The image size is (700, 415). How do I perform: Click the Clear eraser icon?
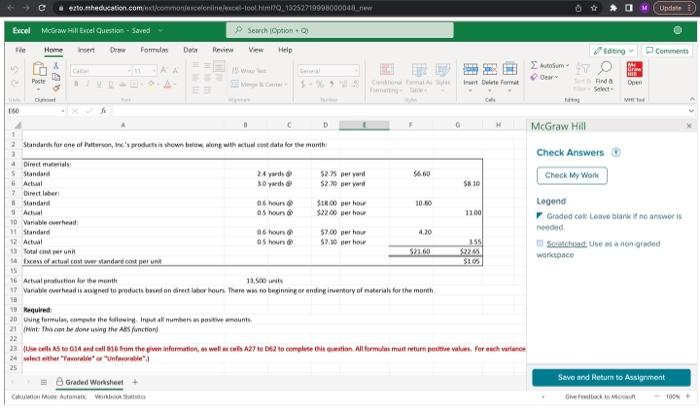(x=534, y=77)
